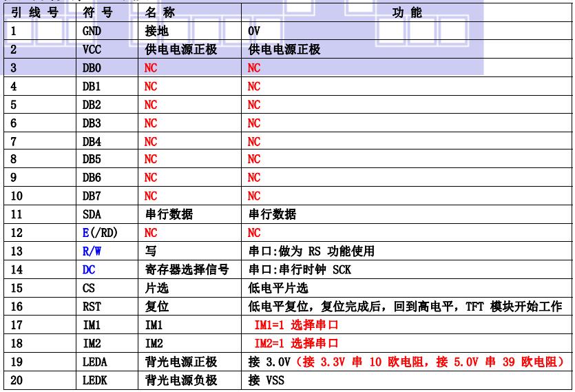Select the RST symbol cell
Viewport: 575px width, 392px height.
[x=91, y=306]
